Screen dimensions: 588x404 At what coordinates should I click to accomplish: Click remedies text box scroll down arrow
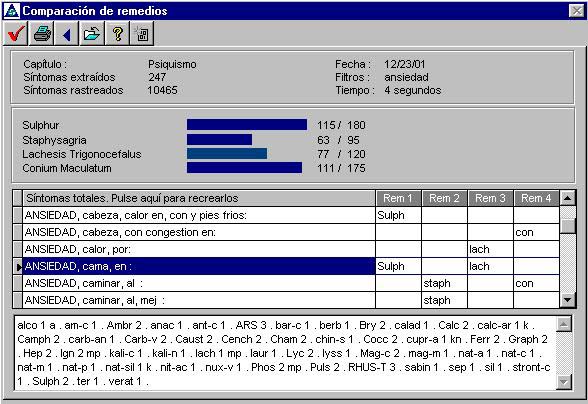(x=564, y=382)
